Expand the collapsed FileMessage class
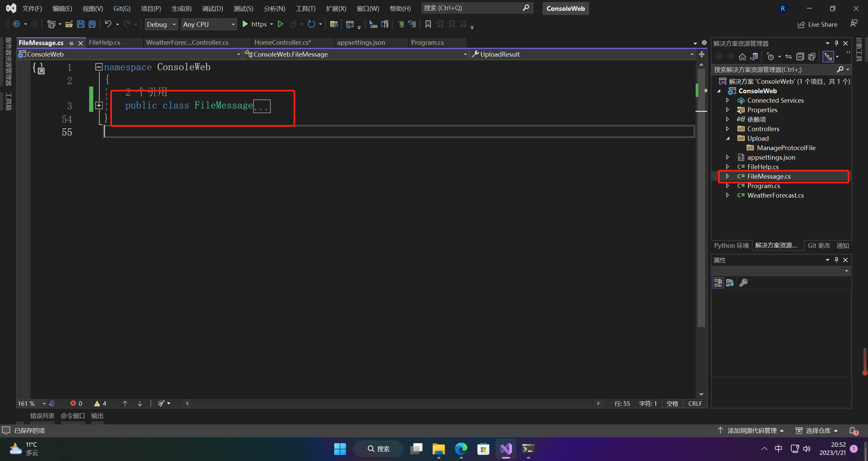 (x=99, y=105)
